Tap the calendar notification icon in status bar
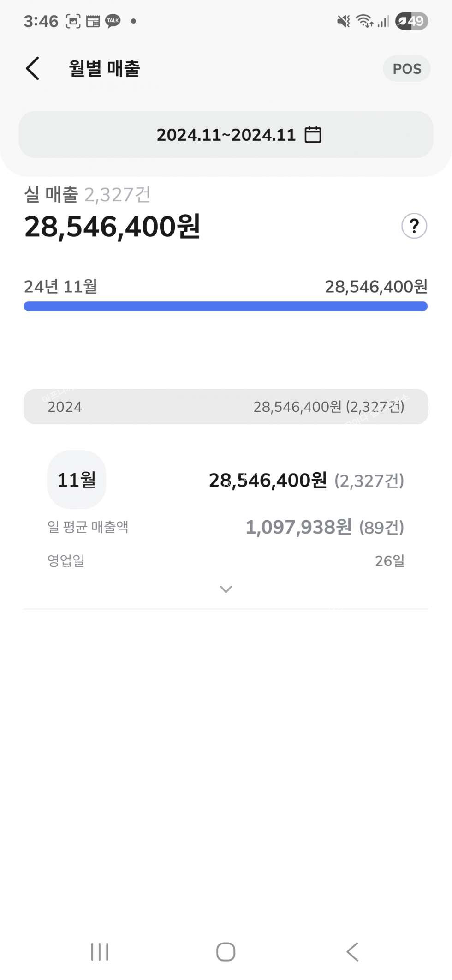The width and height of the screenshot is (452, 980). (93, 21)
